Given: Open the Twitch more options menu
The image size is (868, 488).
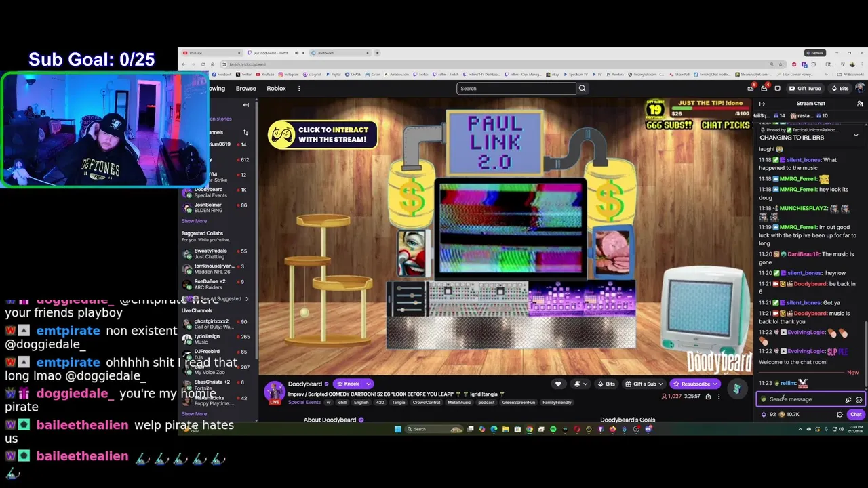Looking at the screenshot, I should point(299,88).
